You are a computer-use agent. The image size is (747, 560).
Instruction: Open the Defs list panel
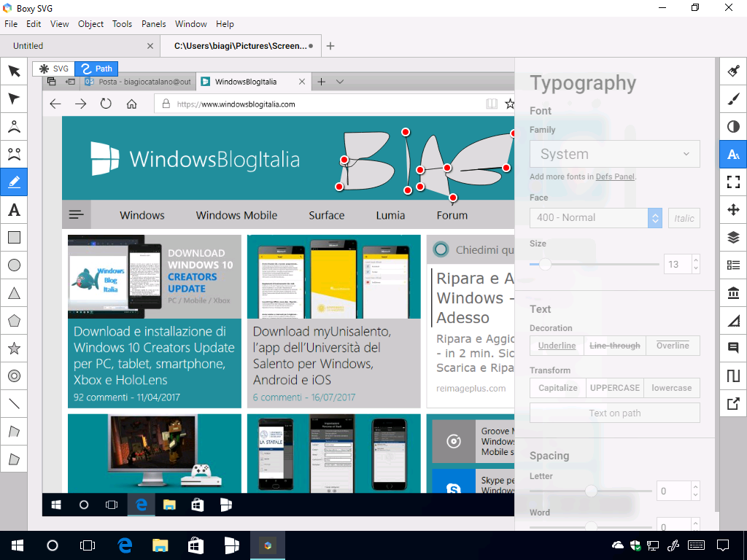(733, 265)
